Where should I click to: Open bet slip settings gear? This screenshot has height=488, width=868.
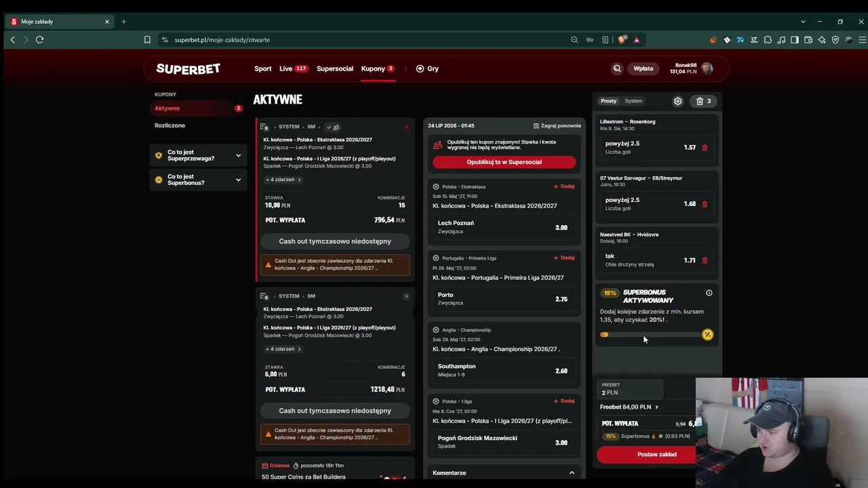(x=677, y=101)
